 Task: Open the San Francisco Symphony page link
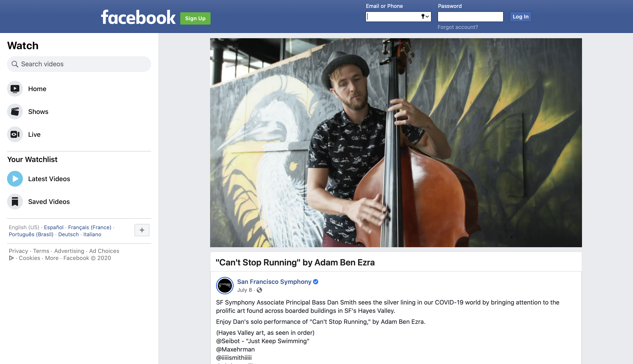[274, 282]
